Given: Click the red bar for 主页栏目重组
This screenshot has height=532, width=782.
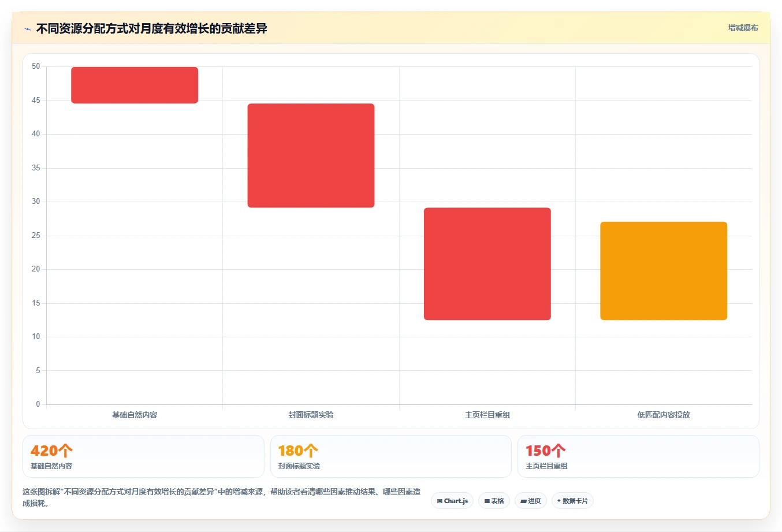Looking at the screenshot, I should (x=487, y=264).
